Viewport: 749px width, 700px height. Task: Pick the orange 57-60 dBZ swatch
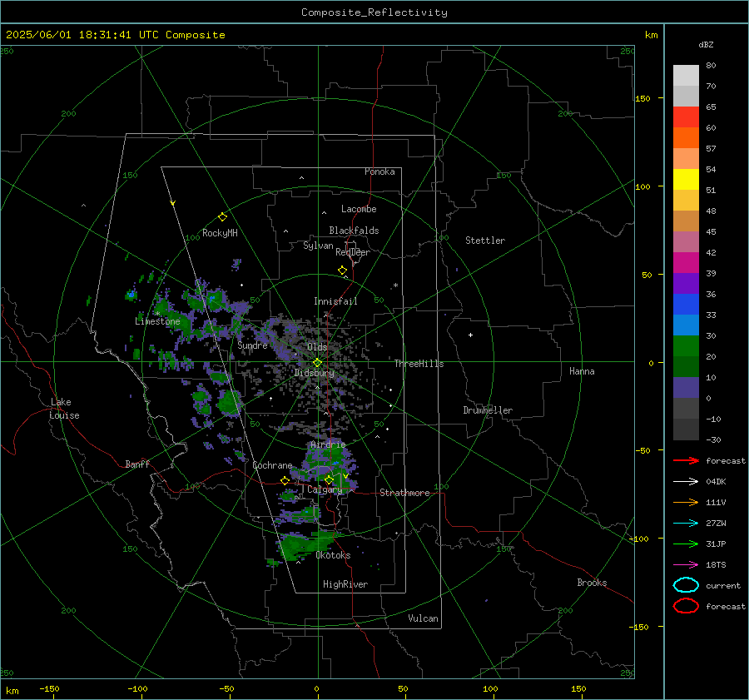click(x=686, y=138)
